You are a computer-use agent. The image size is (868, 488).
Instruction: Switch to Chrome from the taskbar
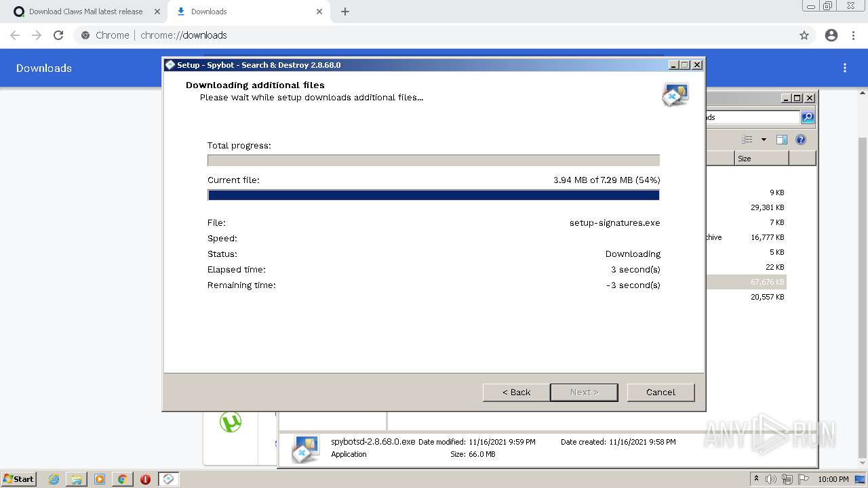122,479
